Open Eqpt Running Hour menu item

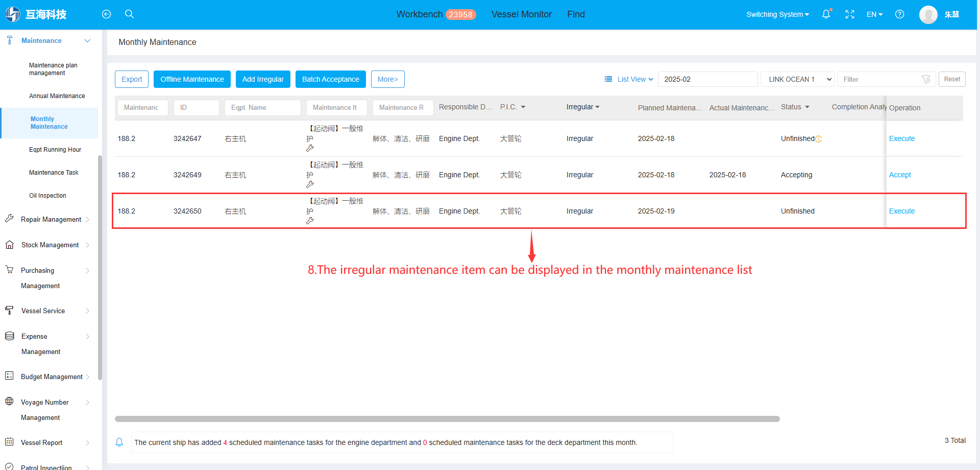[x=55, y=150]
